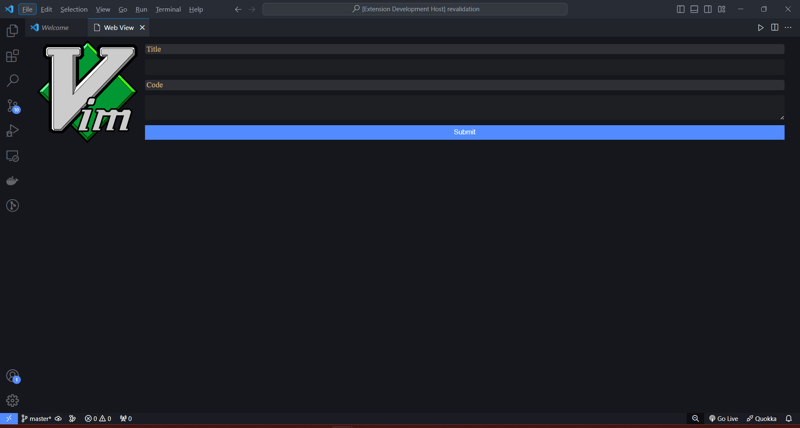Click the Accounts icon in activity bar
800x428 pixels.
[x=12, y=376]
